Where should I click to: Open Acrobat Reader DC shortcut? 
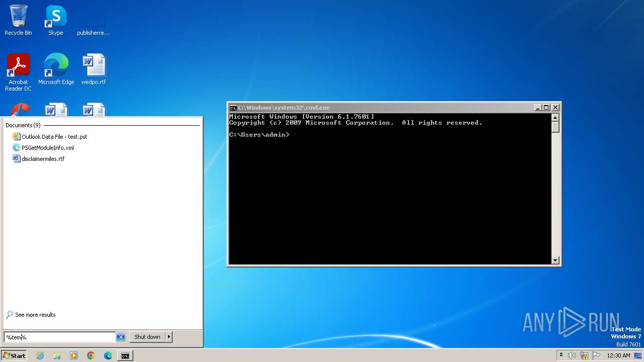pos(18,72)
